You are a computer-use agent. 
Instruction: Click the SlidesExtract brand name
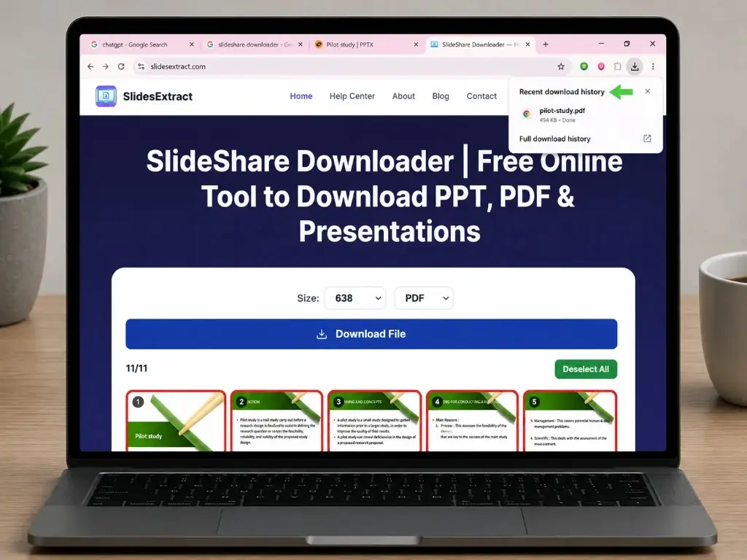click(x=158, y=96)
